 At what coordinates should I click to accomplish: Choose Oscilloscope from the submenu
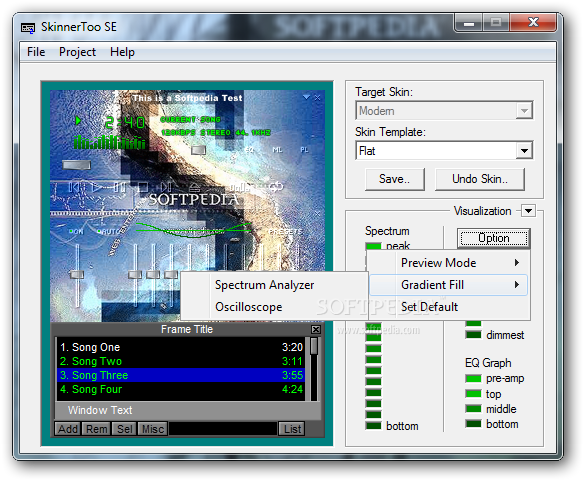pyautogui.click(x=274, y=307)
